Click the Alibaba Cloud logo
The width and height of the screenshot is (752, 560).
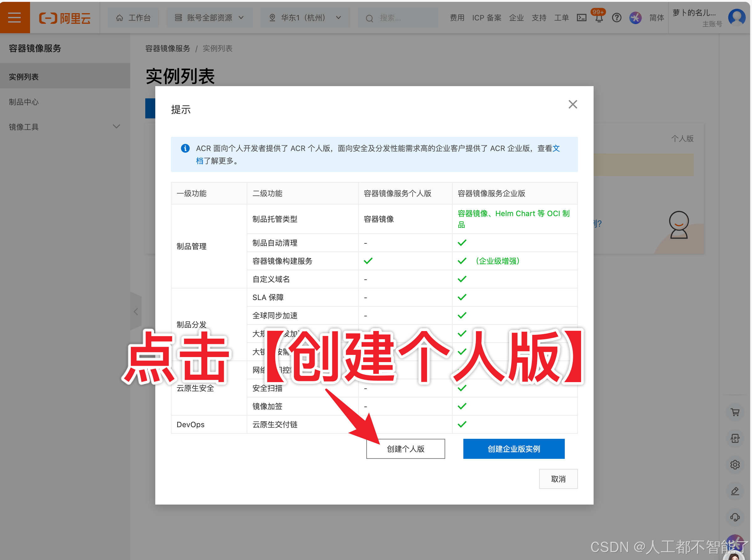[65, 18]
